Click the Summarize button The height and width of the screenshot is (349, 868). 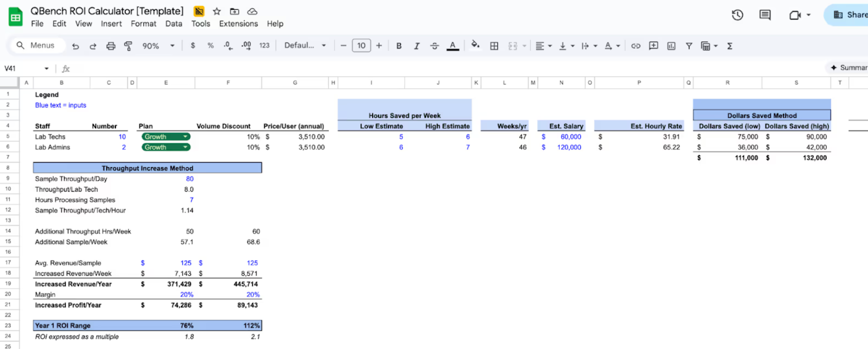[848, 68]
